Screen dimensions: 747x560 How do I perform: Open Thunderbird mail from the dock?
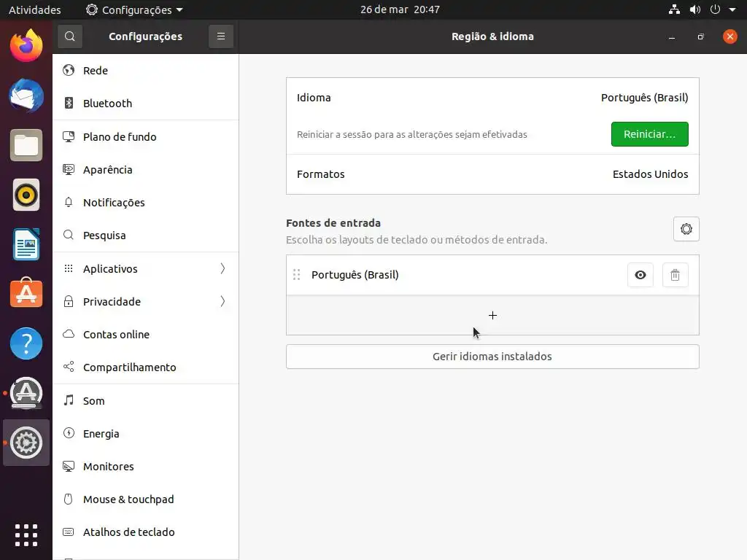(26, 96)
